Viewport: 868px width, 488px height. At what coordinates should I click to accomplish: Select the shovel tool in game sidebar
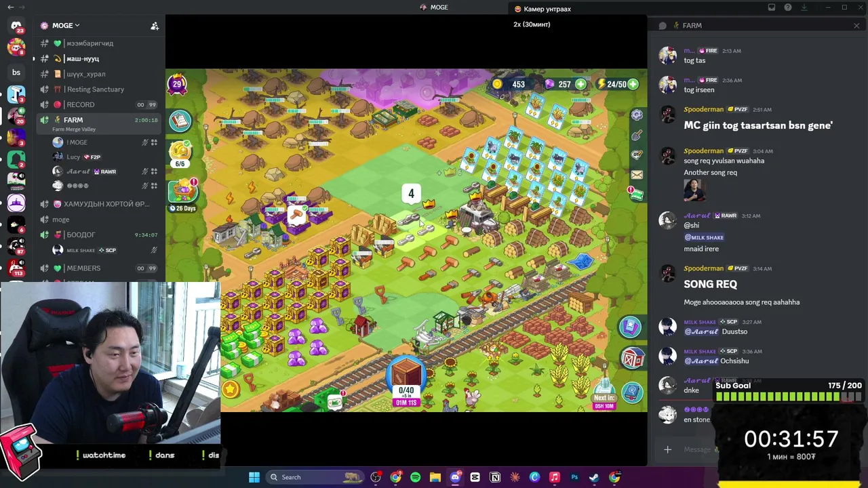[x=636, y=136]
